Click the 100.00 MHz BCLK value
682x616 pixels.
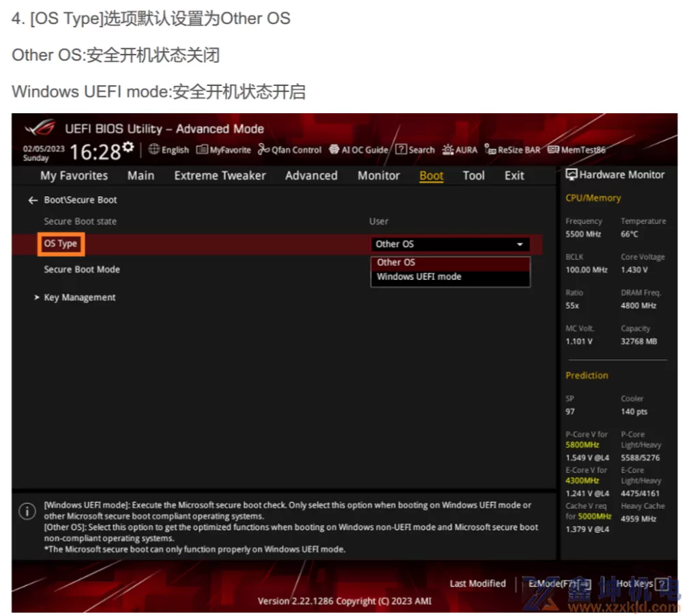point(587,270)
